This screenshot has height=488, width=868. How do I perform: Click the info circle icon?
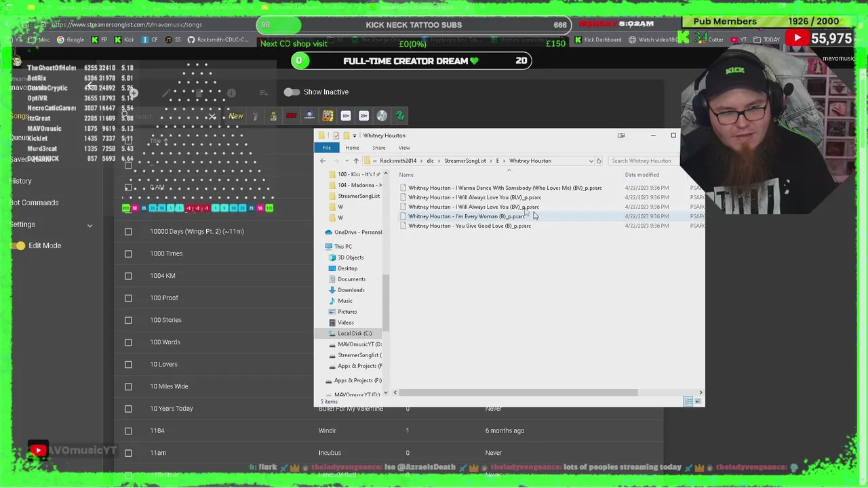tap(231, 93)
